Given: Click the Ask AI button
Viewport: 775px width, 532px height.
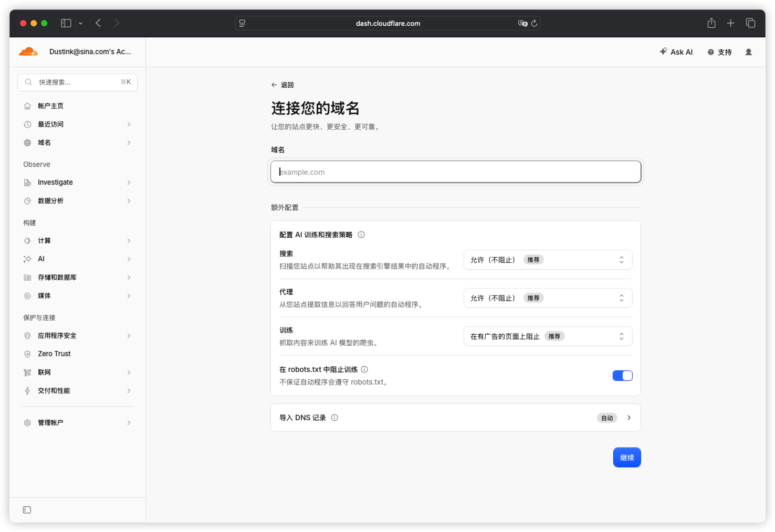Looking at the screenshot, I should 676,52.
